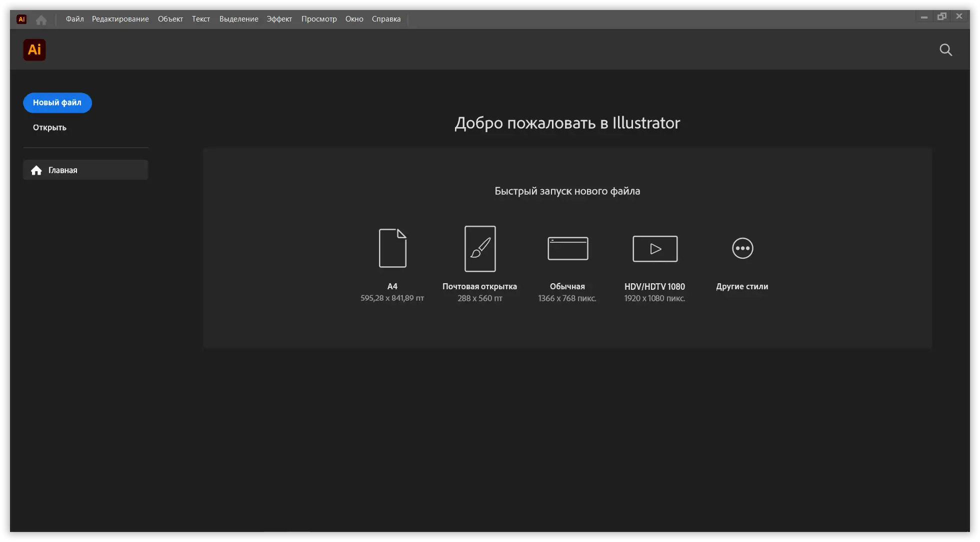Click the A4 document preset icon
Viewport: 980px width, 542px height.
coord(392,248)
